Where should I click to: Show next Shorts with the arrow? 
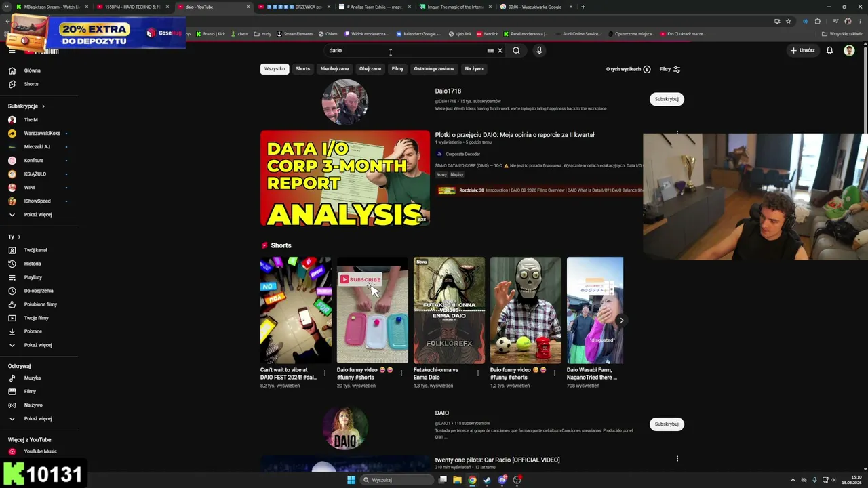[x=621, y=320]
